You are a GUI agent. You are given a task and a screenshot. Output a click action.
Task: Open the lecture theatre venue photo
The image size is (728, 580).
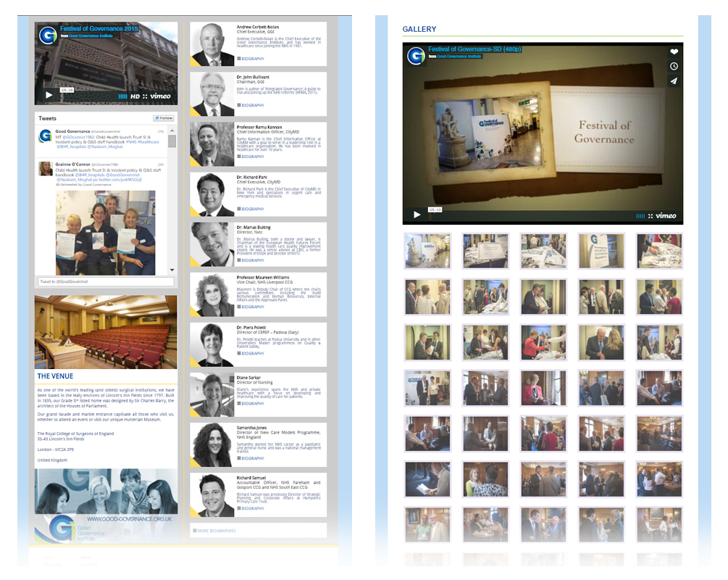(x=106, y=332)
